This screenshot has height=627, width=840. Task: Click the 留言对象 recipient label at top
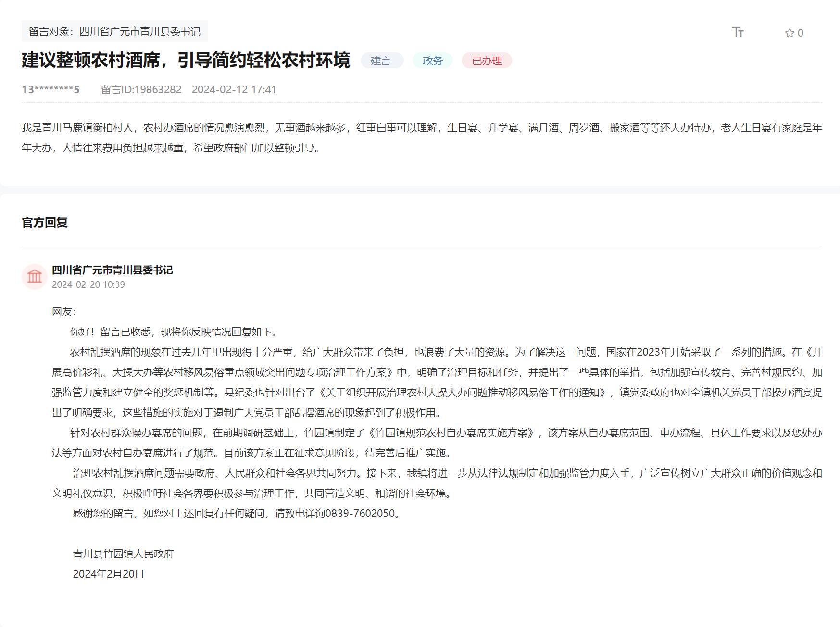point(114,31)
